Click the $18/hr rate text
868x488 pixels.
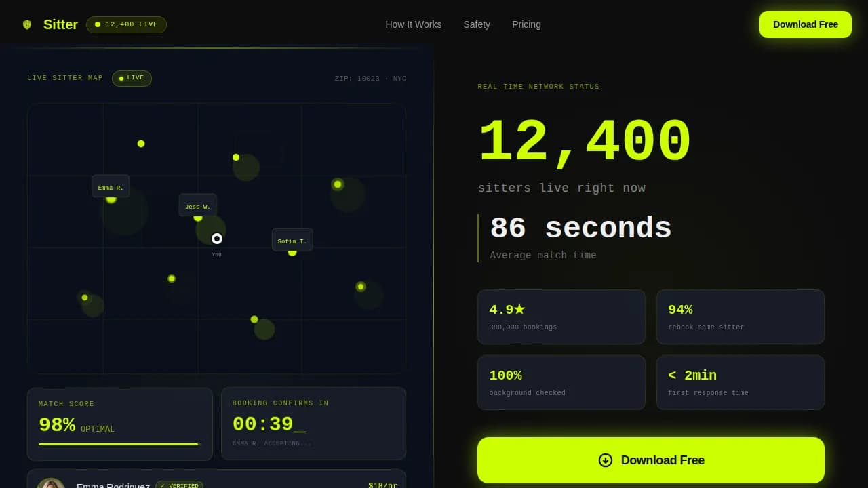(383, 485)
